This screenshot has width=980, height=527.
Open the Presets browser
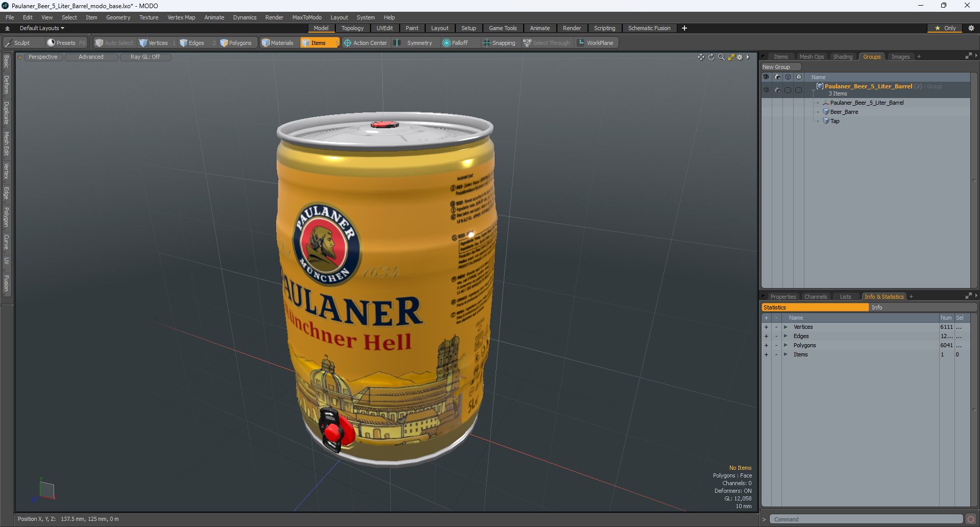pos(66,43)
